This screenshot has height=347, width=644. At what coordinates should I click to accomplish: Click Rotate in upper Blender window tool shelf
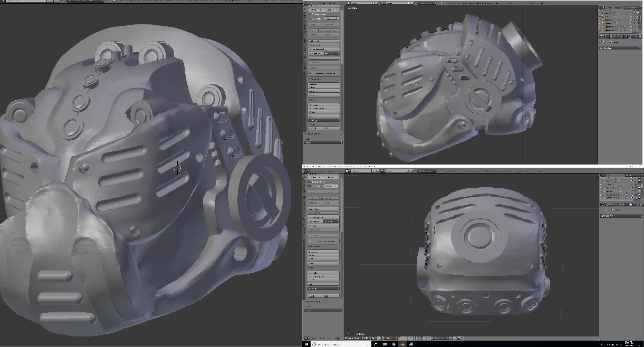(x=323, y=88)
